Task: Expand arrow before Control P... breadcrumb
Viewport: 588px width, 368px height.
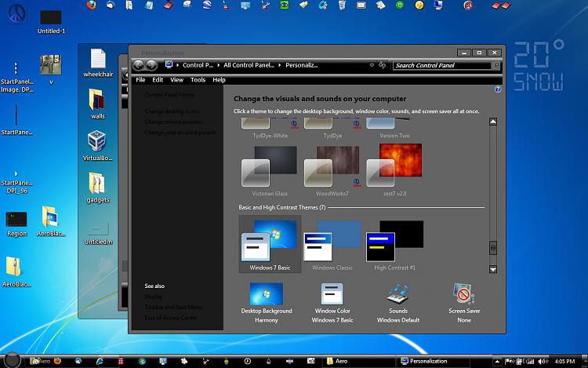Action: pyautogui.click(x=177, y=65)
